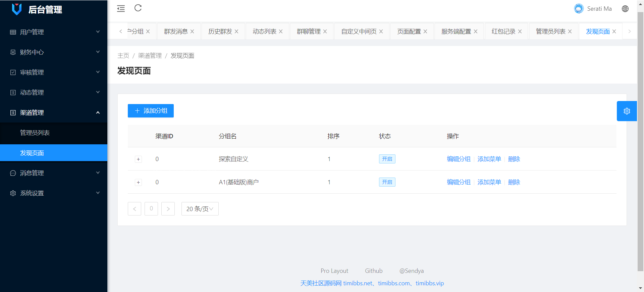644x292 pixels.
Task: Click 编辑分组 for A1(基础版)商户 row
Action: [458, 182]
